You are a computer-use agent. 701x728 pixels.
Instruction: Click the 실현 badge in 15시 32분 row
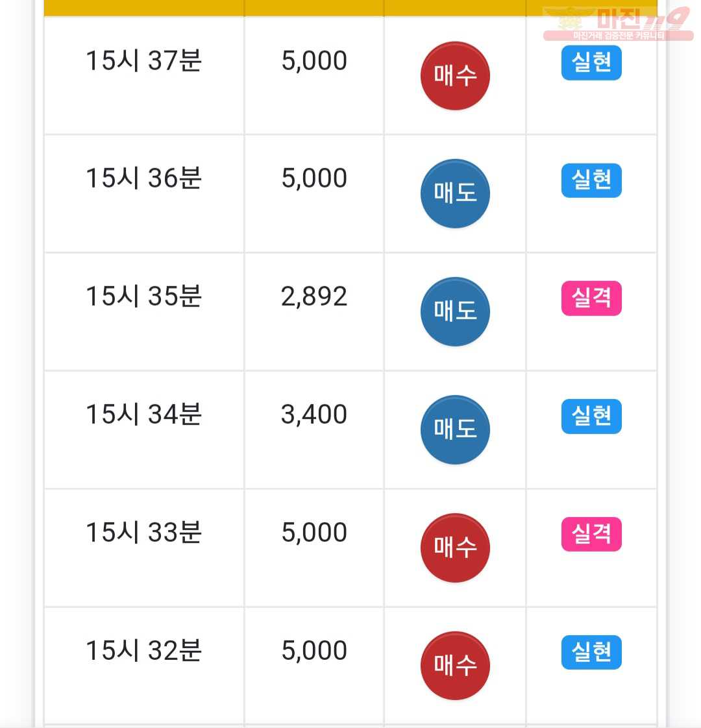point(591,652)
